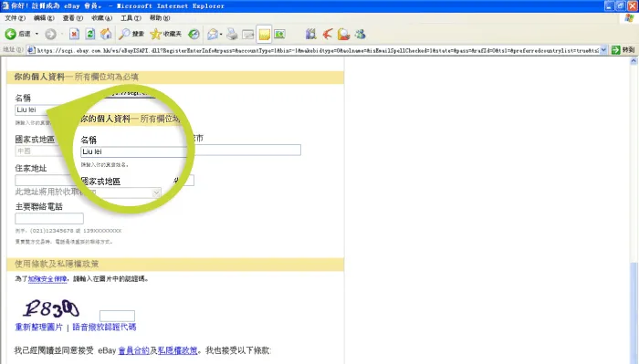Click the Mail envelope toolbar icon
Image resolution: width=639 pixels, height=364 pixels.
213,34
